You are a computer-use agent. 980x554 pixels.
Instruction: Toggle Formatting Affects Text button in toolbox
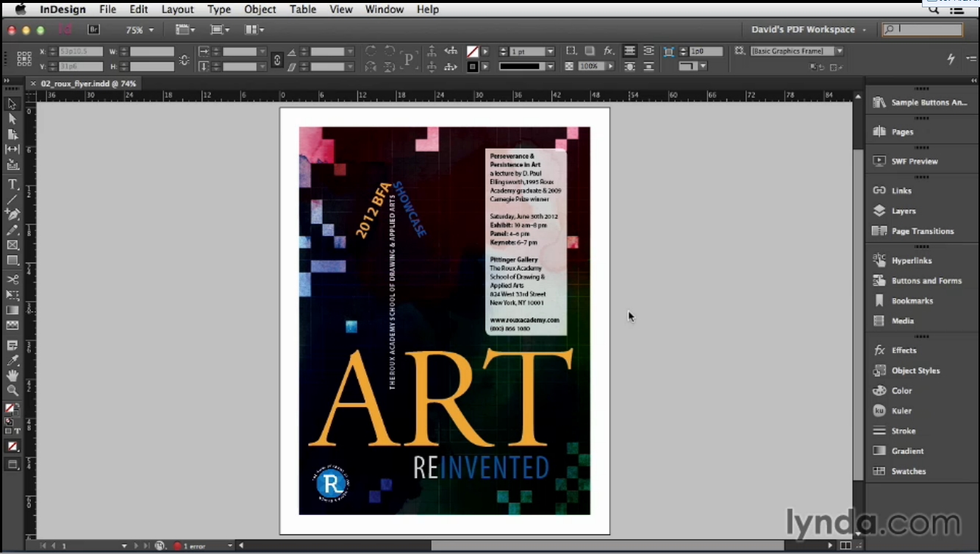pyautogui.click(x=17, y=430)
